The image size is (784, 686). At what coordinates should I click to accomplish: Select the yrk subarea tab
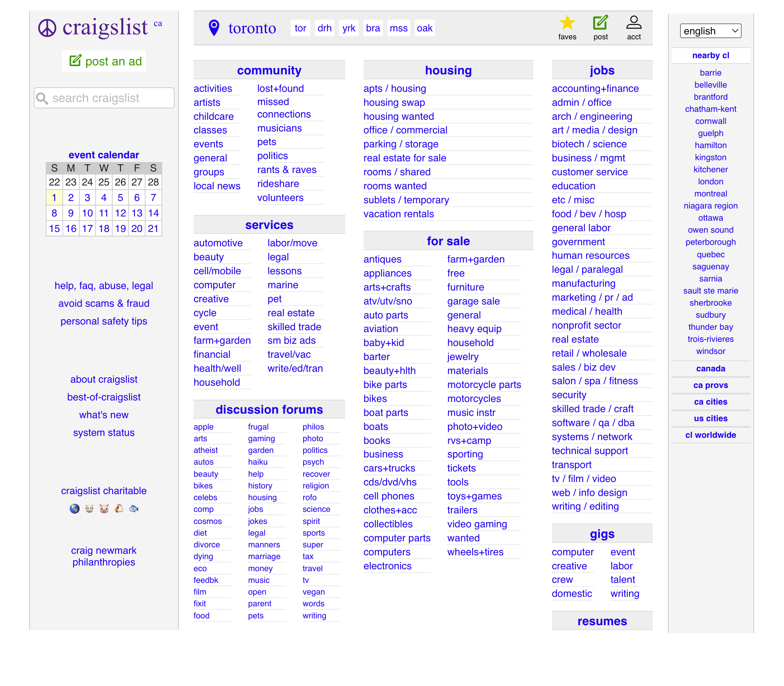coord(349,28)
